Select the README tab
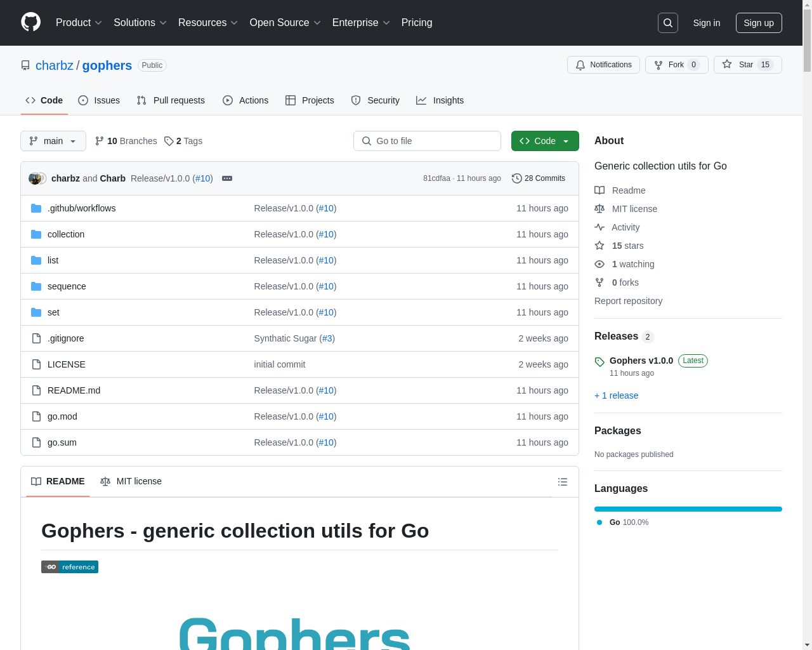Screen dimensions: 812x650 (58, 482)
